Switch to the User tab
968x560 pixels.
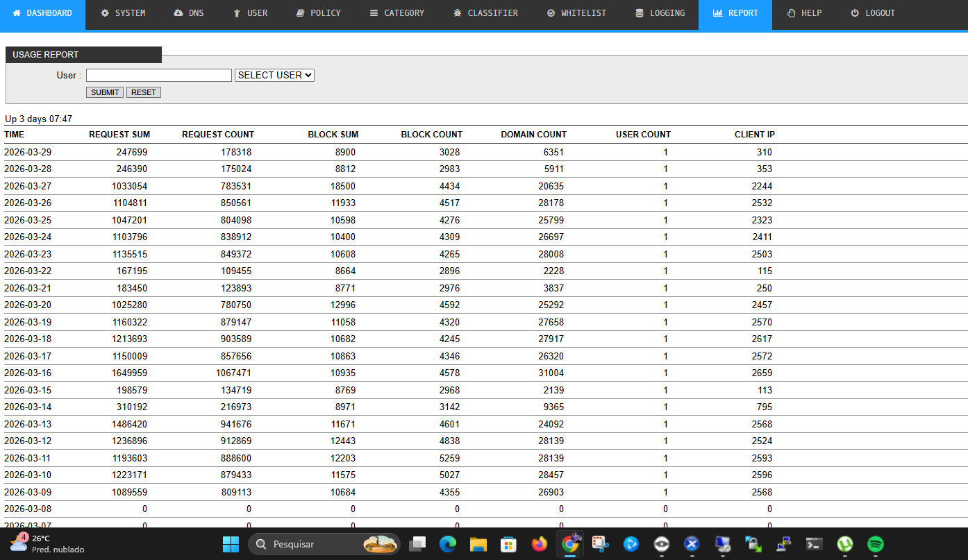point(250,13)
